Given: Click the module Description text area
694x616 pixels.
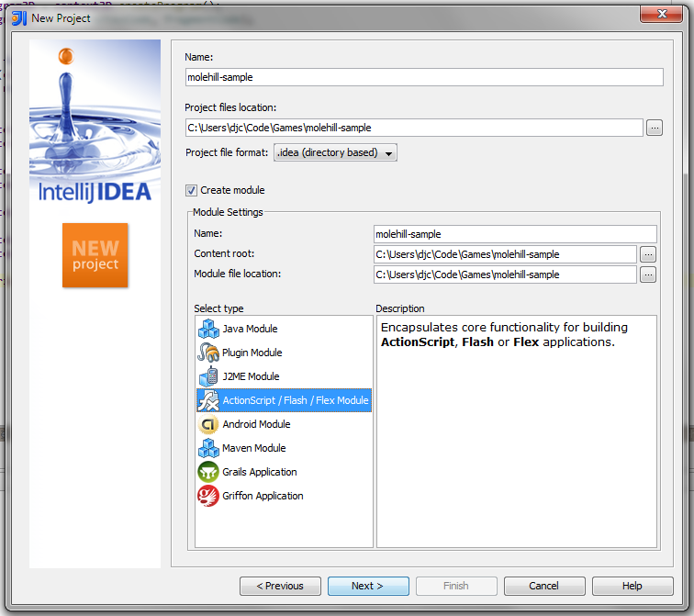Looking at the screenshot, I should tap(517, 431).
